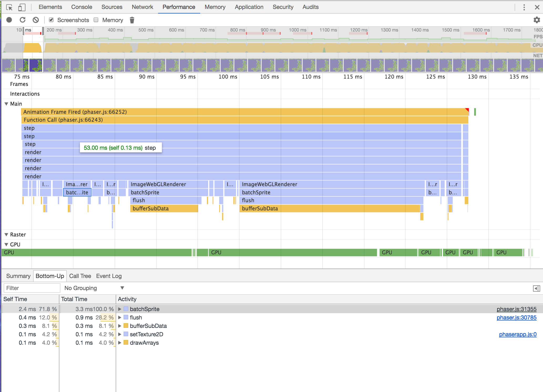Open the phaser.js:30785 link
Image resolution: width=543 pixels, height=392 pixels.
(x=516, y=317)
